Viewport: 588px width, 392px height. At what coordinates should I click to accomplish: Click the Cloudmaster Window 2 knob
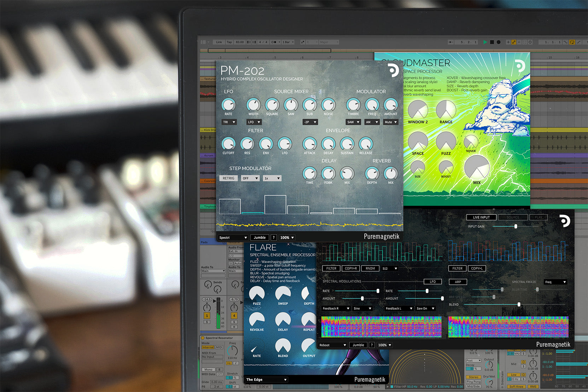tap(418, 110)
